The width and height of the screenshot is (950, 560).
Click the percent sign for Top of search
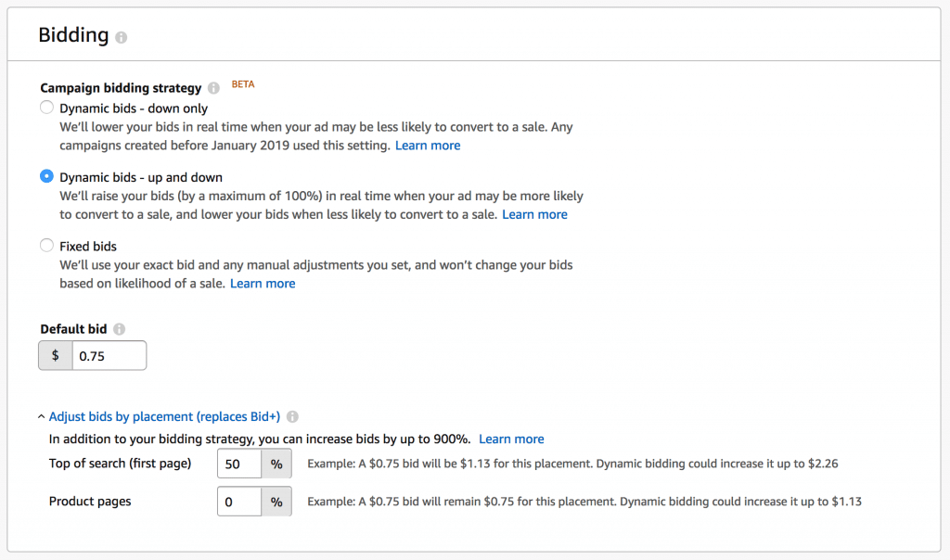[276, 464]
